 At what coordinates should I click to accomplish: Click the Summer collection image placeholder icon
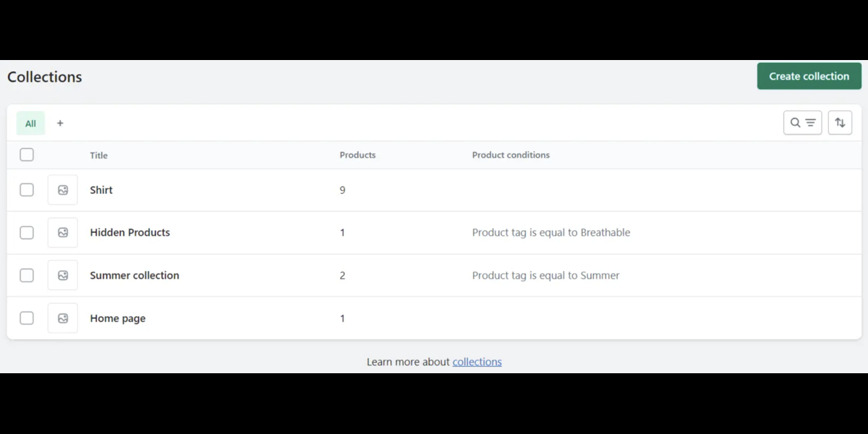click(x=63, y=276)
